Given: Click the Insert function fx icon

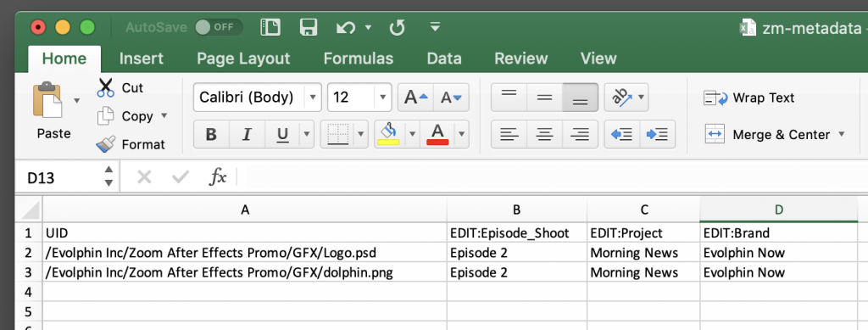Looking at the screenshot, I should pyautogui.click(x=218, y=177).
